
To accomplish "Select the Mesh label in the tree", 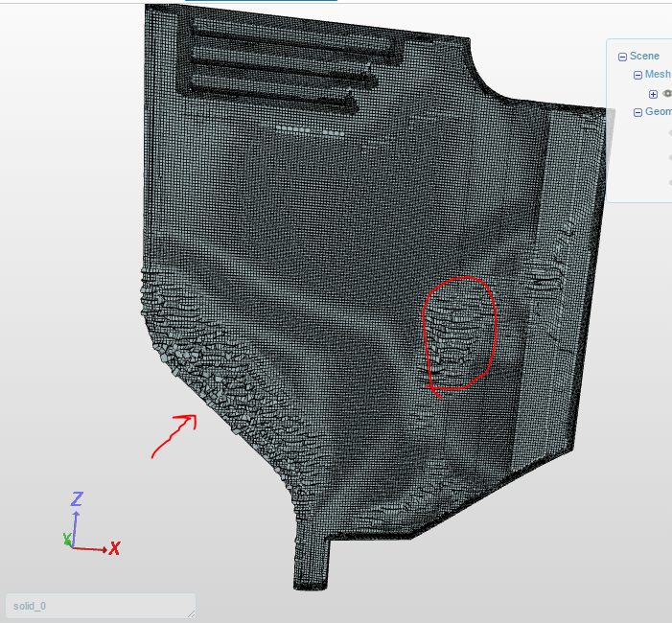I will [658, 74].
